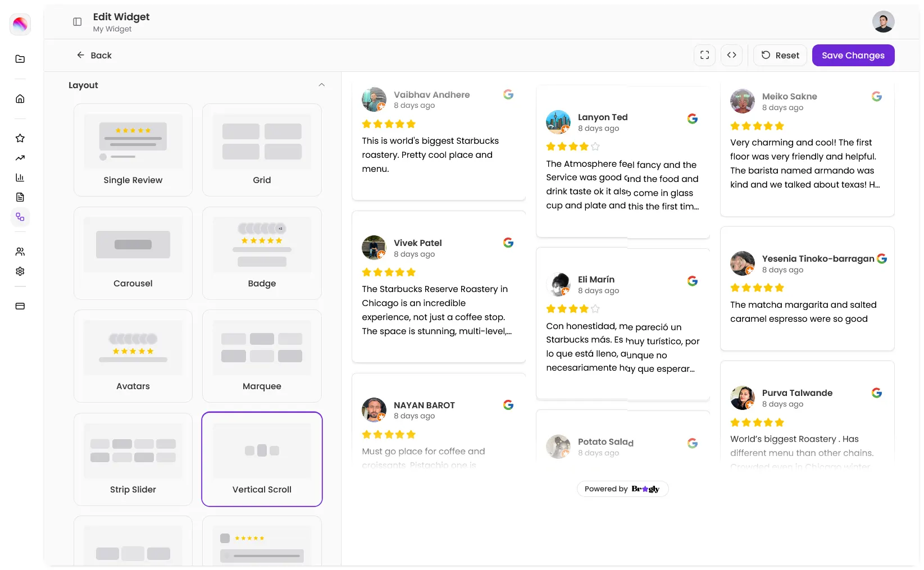Click the star rating on Lanyon Ted's review
924x570 pixels.
point(573,147)
